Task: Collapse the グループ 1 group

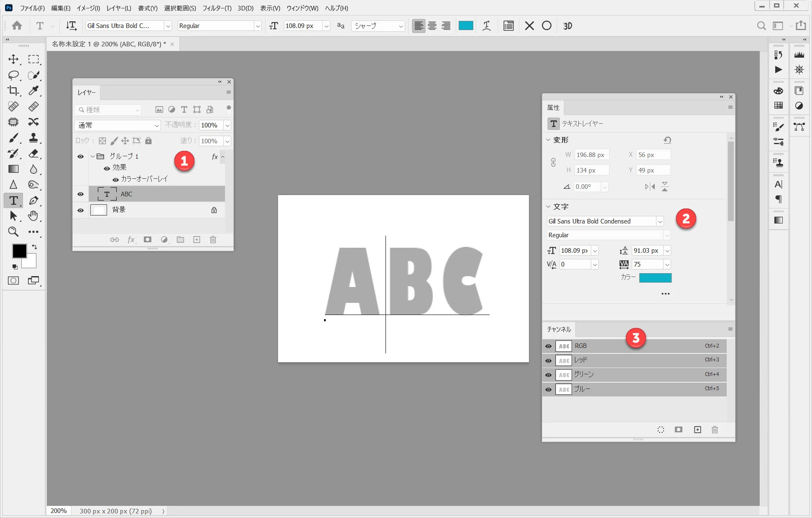Action: coord(92,156)
